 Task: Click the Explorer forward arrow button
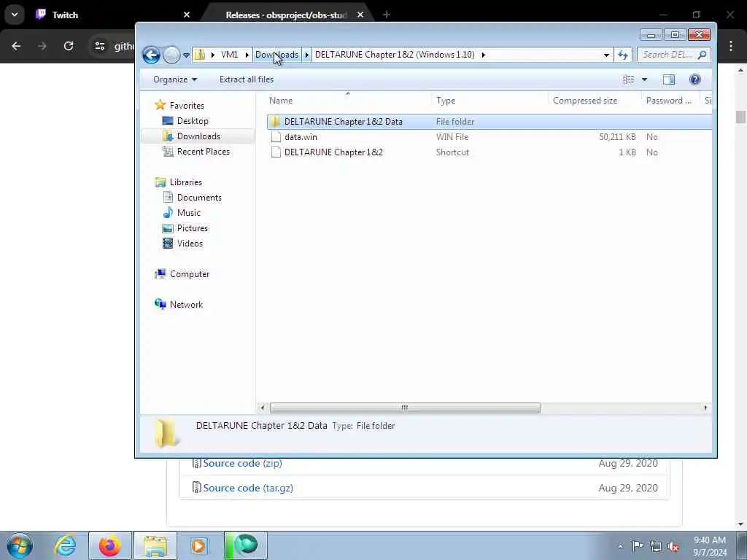click(171, 55)
